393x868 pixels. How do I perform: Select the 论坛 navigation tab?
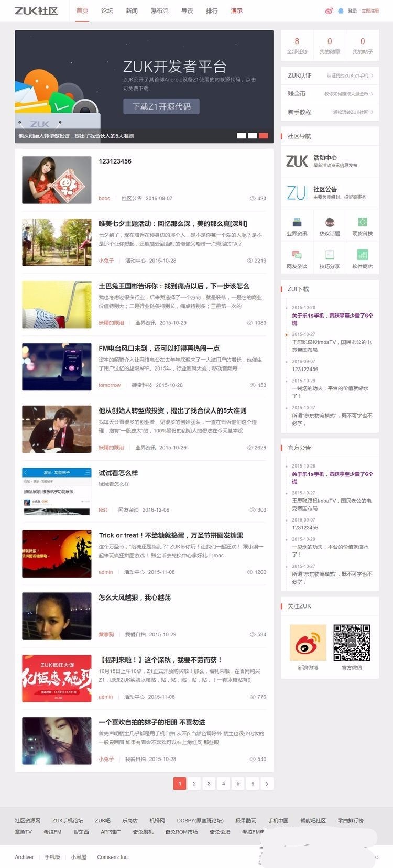pyautogui.click(x=107, y=10)
